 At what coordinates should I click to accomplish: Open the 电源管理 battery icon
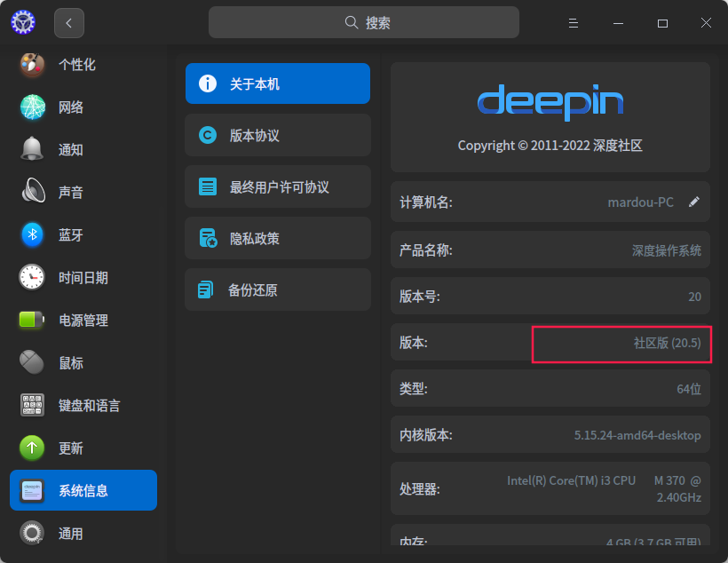coord(32,320)
